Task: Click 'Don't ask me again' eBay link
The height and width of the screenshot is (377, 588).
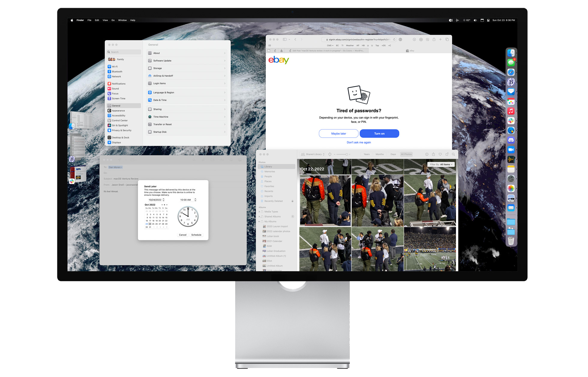Action: point(358,142)
